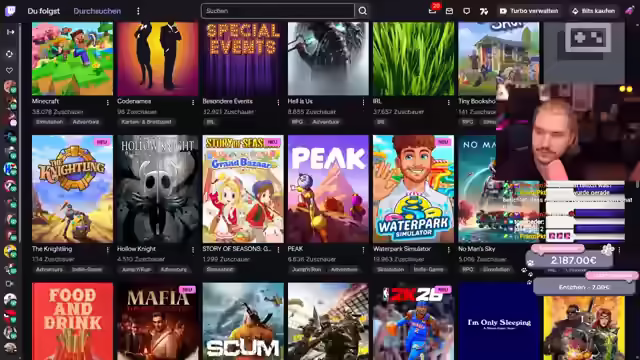Image resolution: width=640 pixels, height=360 pixels.
Task: Open the options menu for Waterpark Simulator
Action: tap(449, 250)
